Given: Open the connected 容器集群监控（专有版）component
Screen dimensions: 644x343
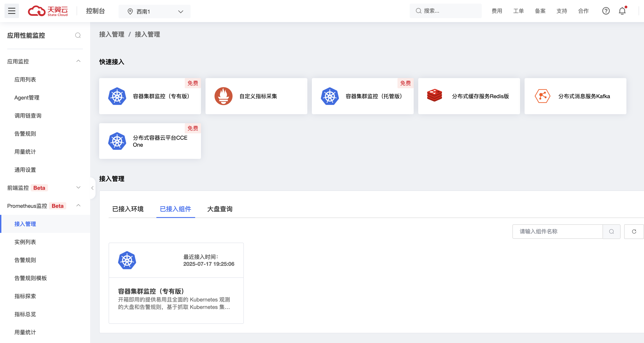Looking at the screenshot, I should (x=176, y=283).
